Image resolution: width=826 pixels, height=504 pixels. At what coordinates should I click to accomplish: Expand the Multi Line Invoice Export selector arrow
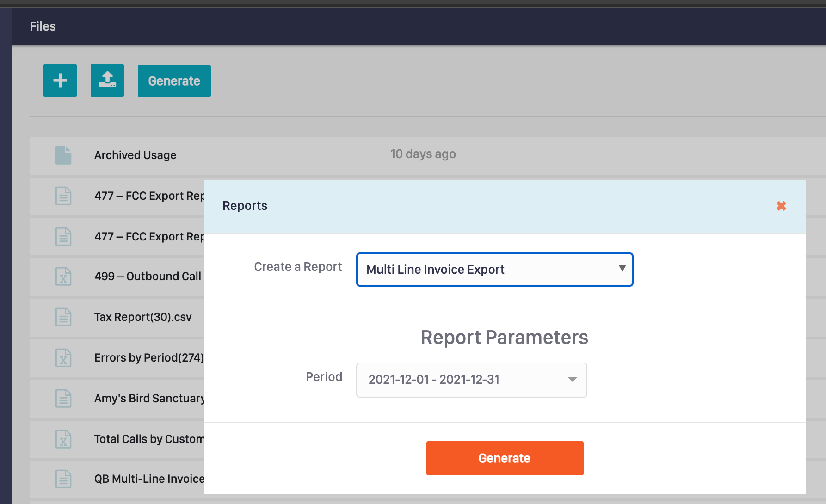[x=622, y=270]
